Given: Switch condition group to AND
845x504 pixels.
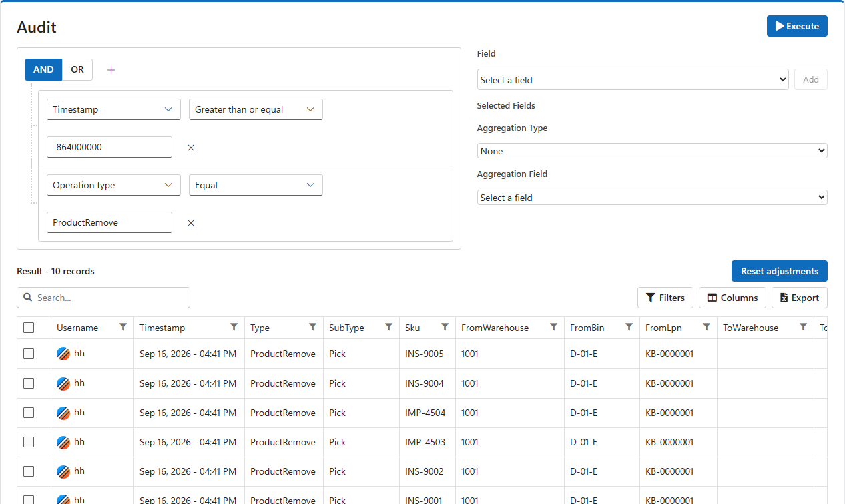Looking at the screenshot, I should click(43, 69).
